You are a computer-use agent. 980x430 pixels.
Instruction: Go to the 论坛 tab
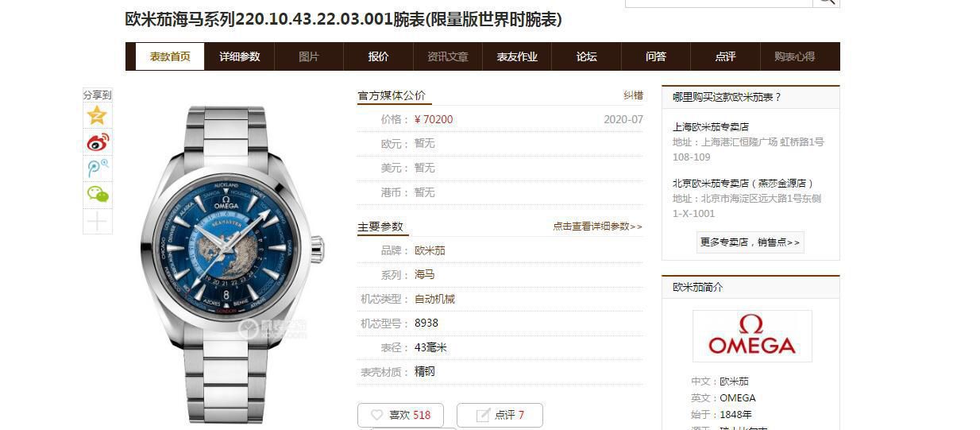pos(586,56)
